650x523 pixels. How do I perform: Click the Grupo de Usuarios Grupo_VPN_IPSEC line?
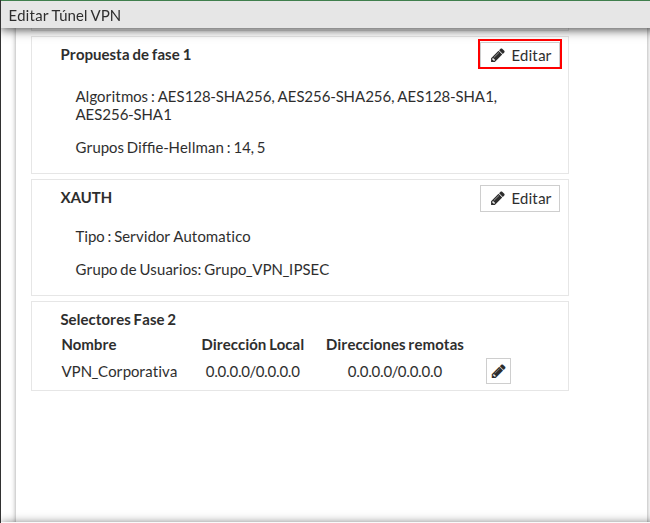(202, 270)
